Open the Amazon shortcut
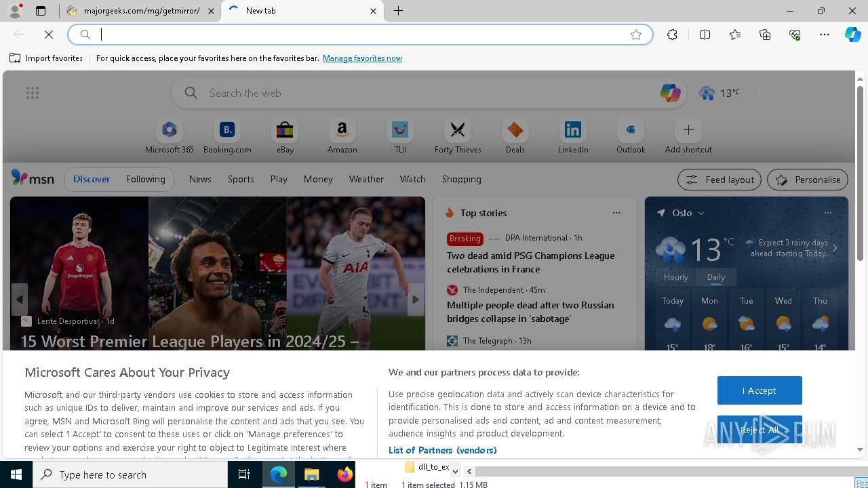 pos(342,136)
